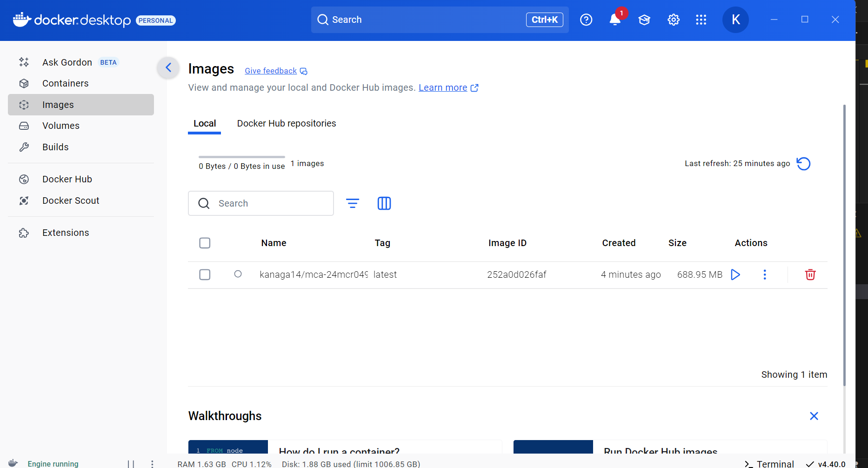
Task: Close the Walkthroughs section
Action: [x=814, y=416]
